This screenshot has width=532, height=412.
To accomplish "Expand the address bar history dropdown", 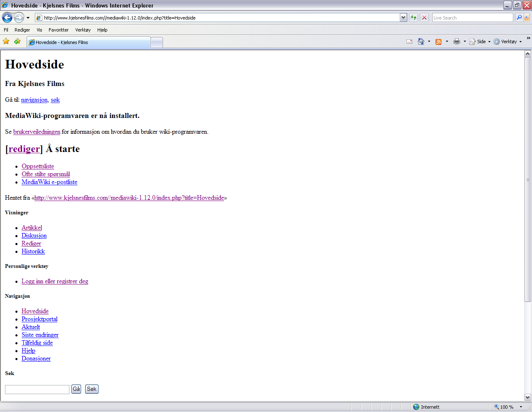I will (x=403, y=17).
